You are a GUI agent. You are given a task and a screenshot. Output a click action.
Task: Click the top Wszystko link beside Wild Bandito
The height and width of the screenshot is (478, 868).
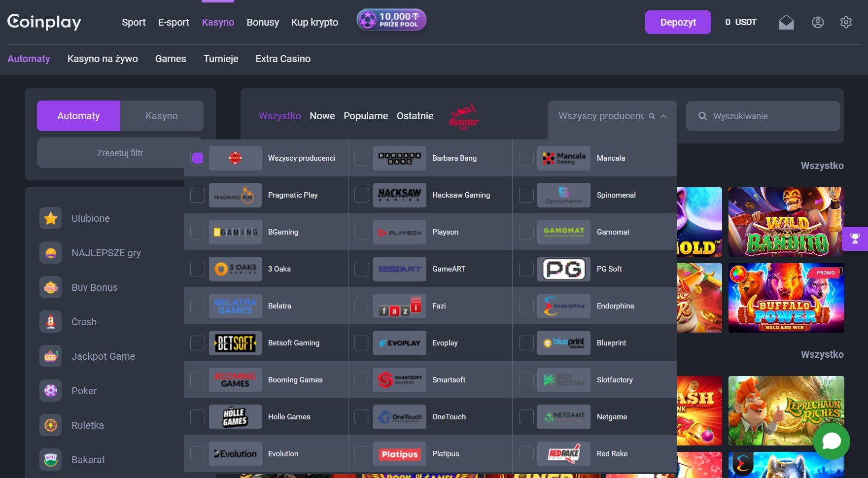[x=822, y=166]
